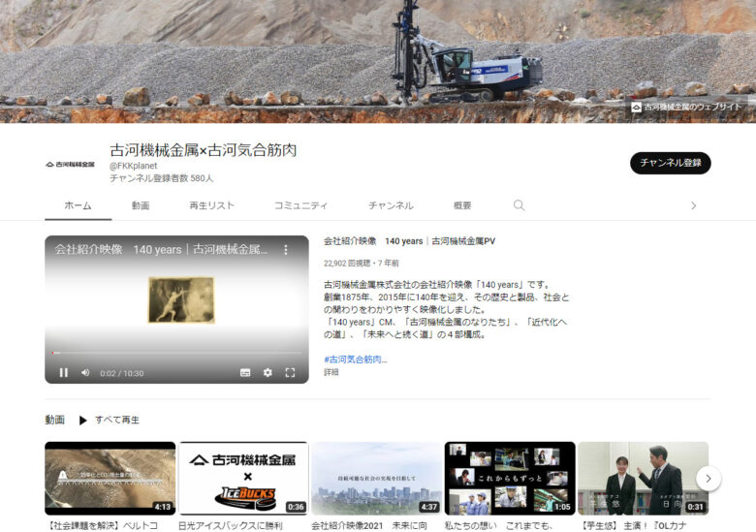This screenshot has height=532, width=756.
Task: Open the 古河機械金属のウェブサイト banner link
Action: tap(686, 107)
